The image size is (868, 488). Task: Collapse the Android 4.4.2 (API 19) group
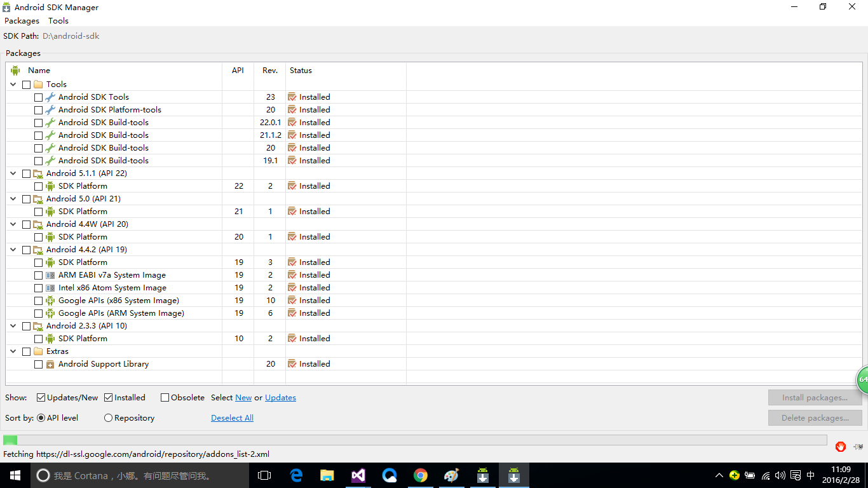click(13, 250)
